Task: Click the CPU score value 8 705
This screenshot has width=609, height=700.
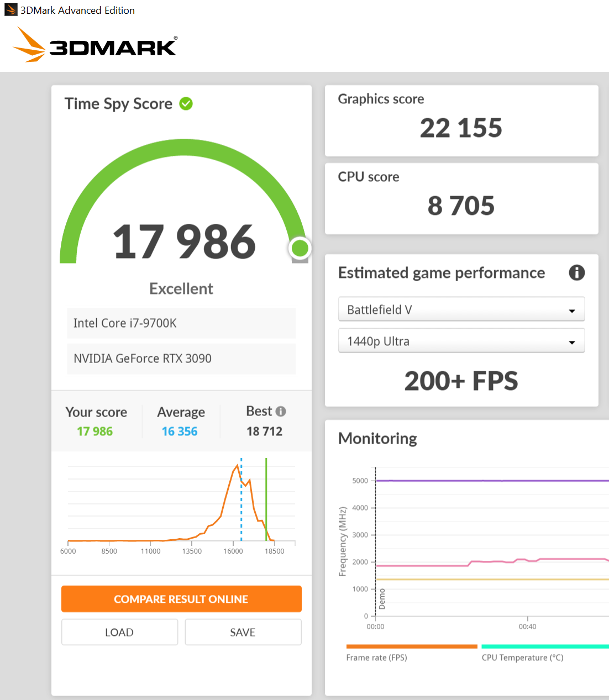Action: [461, 206]
